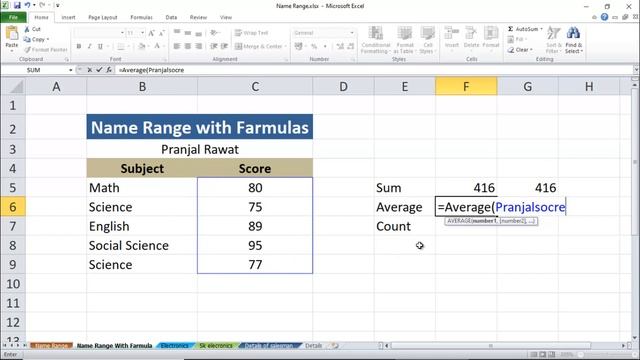Image resolution: width=640 pixels, height=360 pixels.
Task: Open Sort & Filter menu
Action: pos(553,40)
